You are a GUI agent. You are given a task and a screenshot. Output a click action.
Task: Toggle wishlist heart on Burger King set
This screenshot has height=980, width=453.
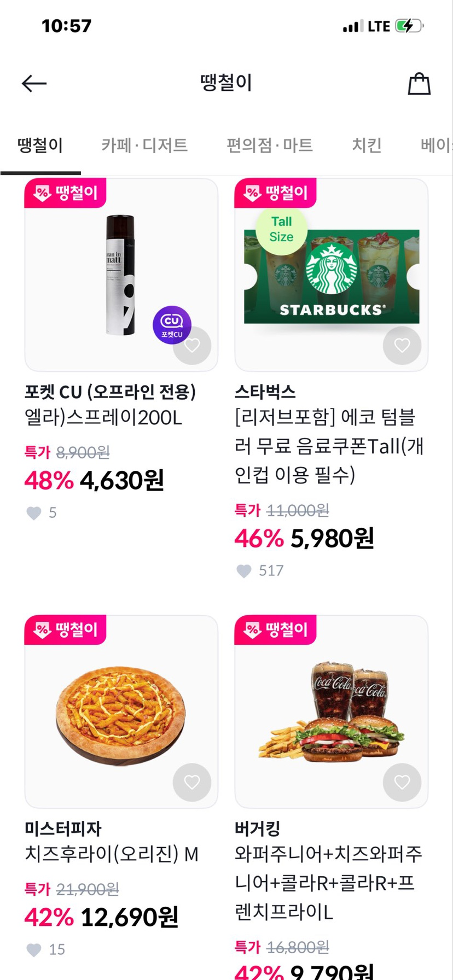point(402,783)
